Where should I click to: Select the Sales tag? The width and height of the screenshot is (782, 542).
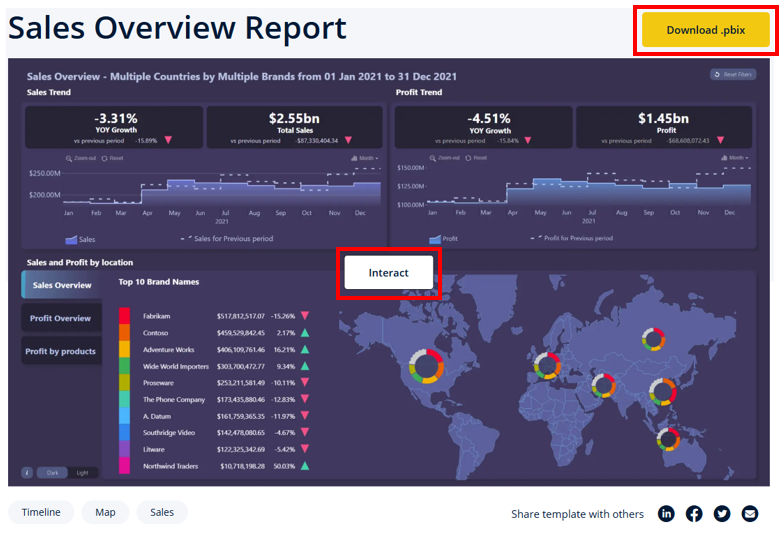click(162, 512)
